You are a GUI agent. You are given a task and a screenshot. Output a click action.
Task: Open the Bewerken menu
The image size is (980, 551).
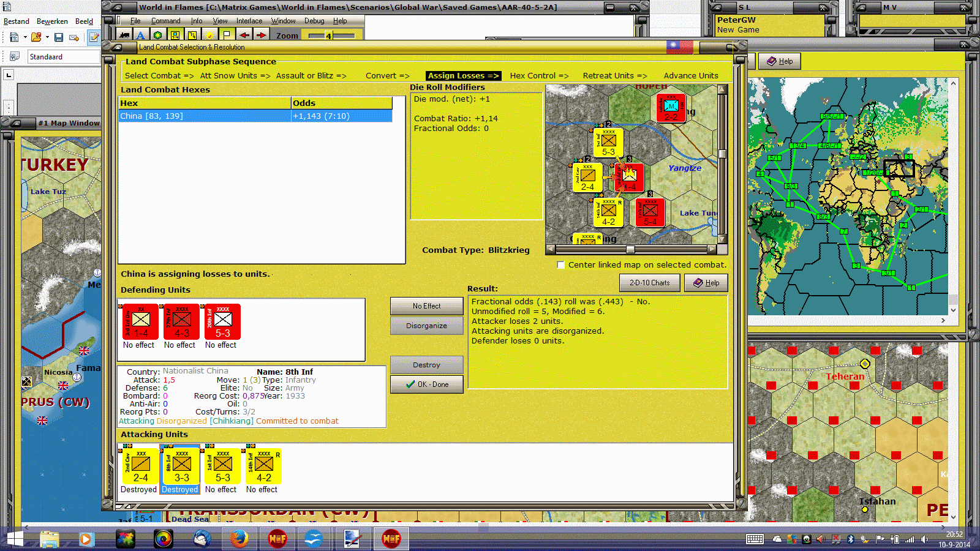click(x=52, y=21)
